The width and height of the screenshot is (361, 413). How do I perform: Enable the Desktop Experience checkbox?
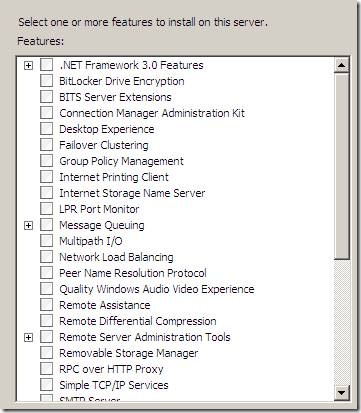(x=46, y=129)
